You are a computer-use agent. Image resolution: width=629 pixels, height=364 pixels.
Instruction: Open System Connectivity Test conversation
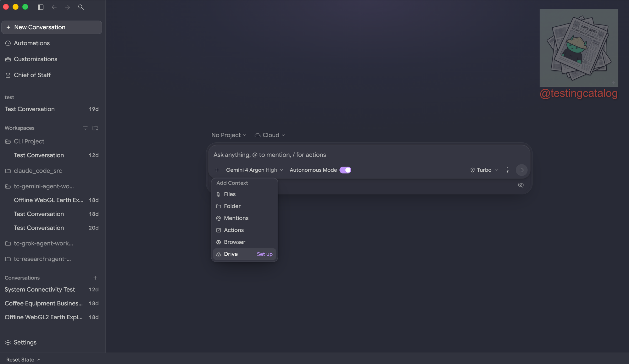pyautogui.click(x=52, y=290)
